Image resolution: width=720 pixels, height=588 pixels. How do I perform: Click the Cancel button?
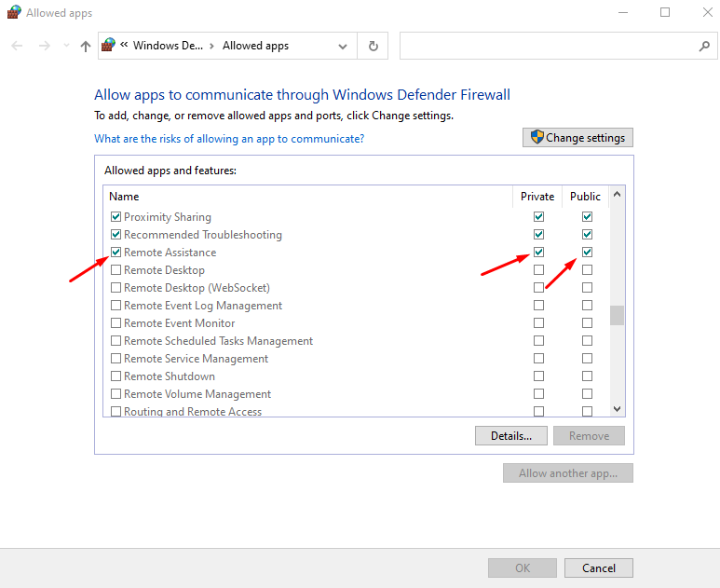(599, 568)
